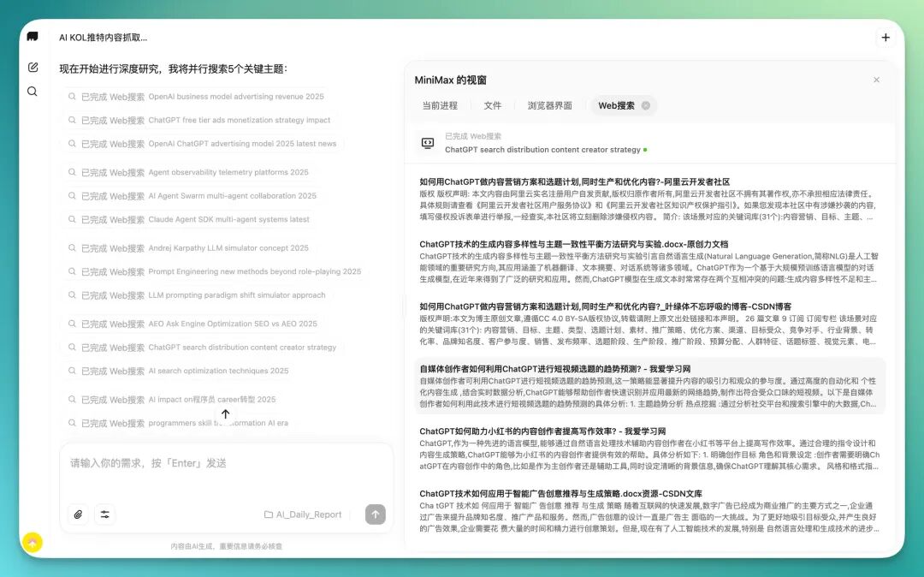This screenshot has height=577, width=924.
Task: Click magnifier icon beside 'AI Agent Swarm' search
Action: click(x=72, y=196)
